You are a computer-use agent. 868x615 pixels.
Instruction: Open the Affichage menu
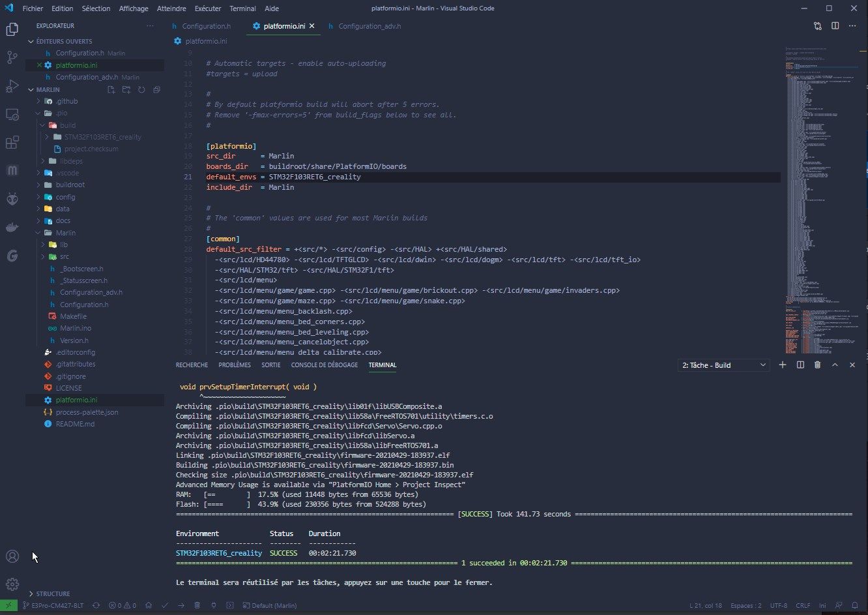134,8
